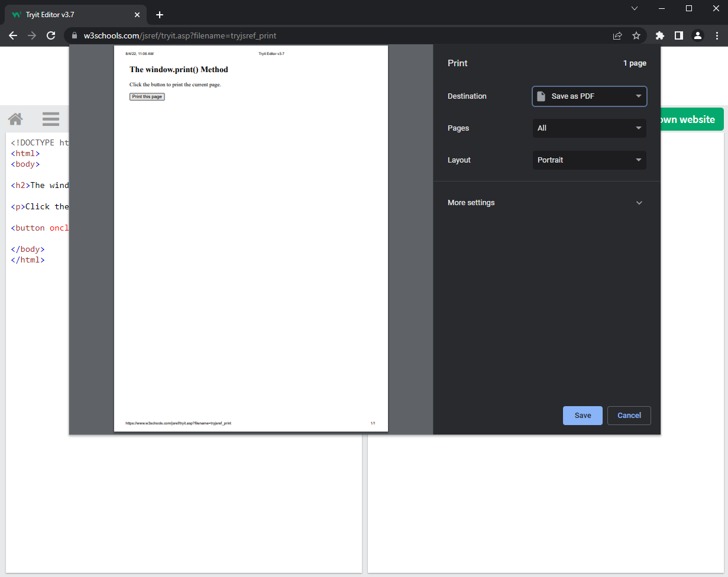Change Layout dropdown from Portrait
The width and height of the screenshot is (728, 577).
tap(589, 160)
